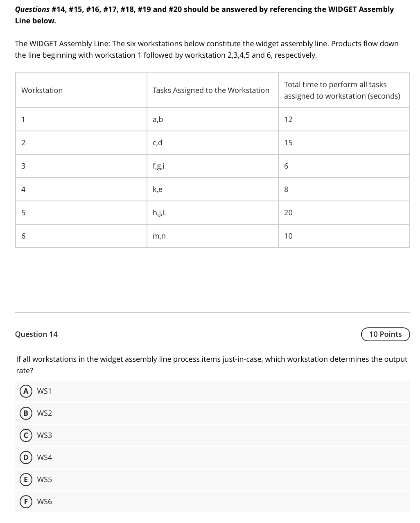
Task: Click the Question 14 heading
Action: 36,334
